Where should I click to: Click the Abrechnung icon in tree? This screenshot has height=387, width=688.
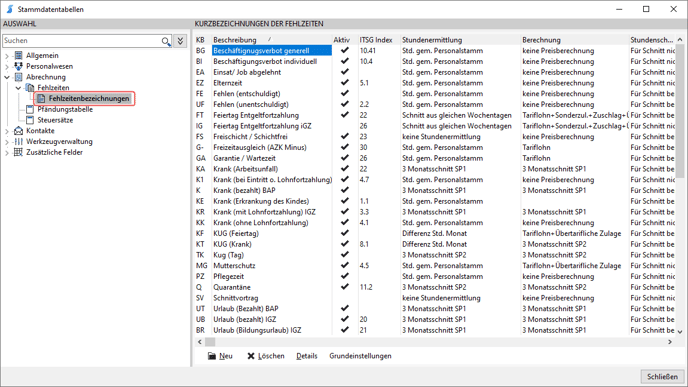click(x=18, y=77)
